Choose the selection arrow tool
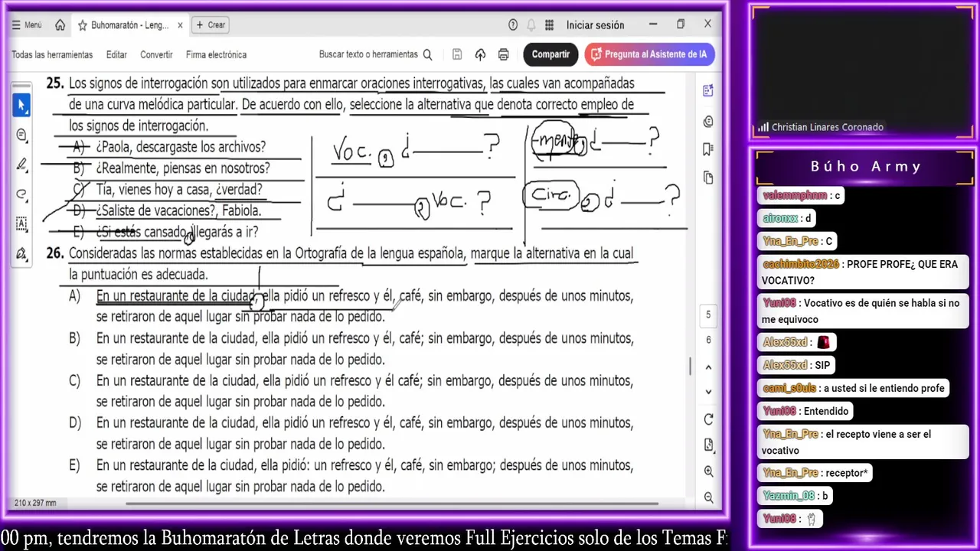Viewport: 980px width, 551px height. (x=21, y=105)
